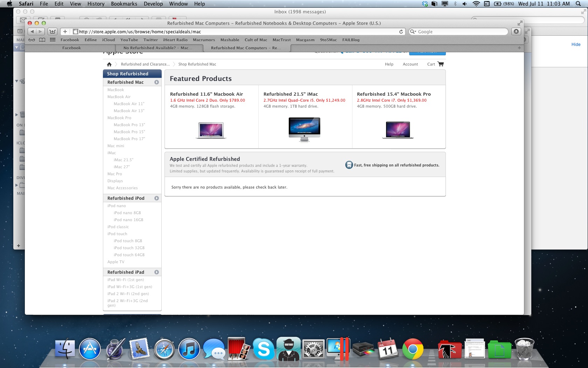Open the Trash in the Dock
The height and width of the screenshot is (368, 588).
[524, 349]
